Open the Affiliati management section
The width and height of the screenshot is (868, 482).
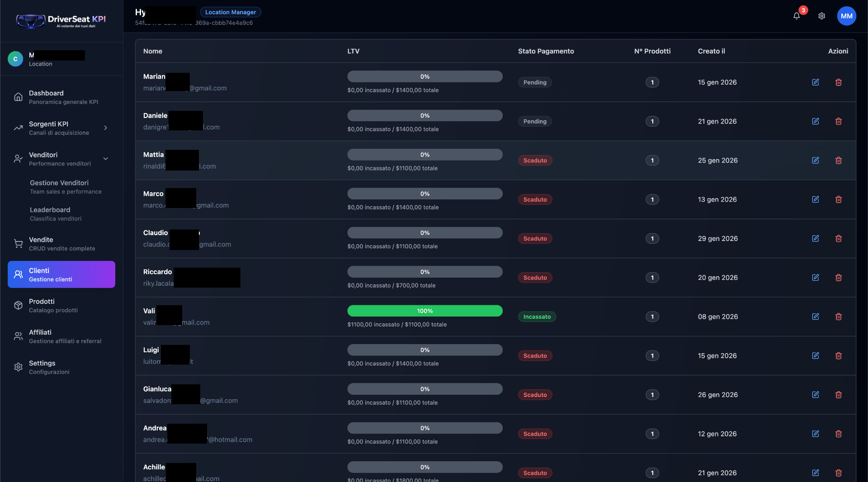(61, 336)
